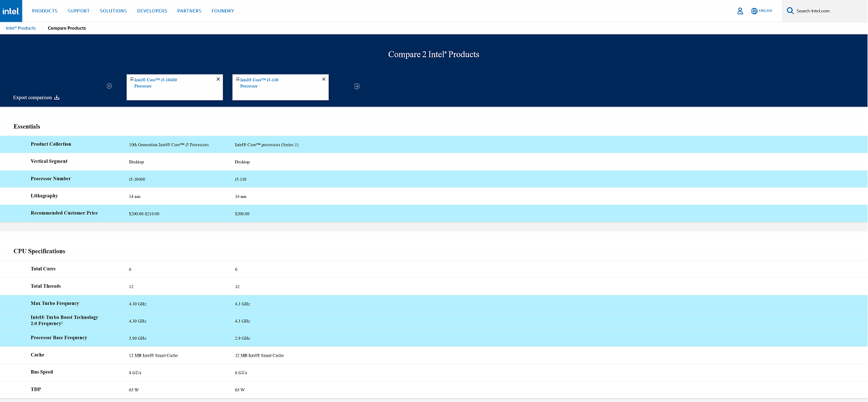Open the Products menu
The height and width of the screenshot is (402, 868).
coord(45,11)
